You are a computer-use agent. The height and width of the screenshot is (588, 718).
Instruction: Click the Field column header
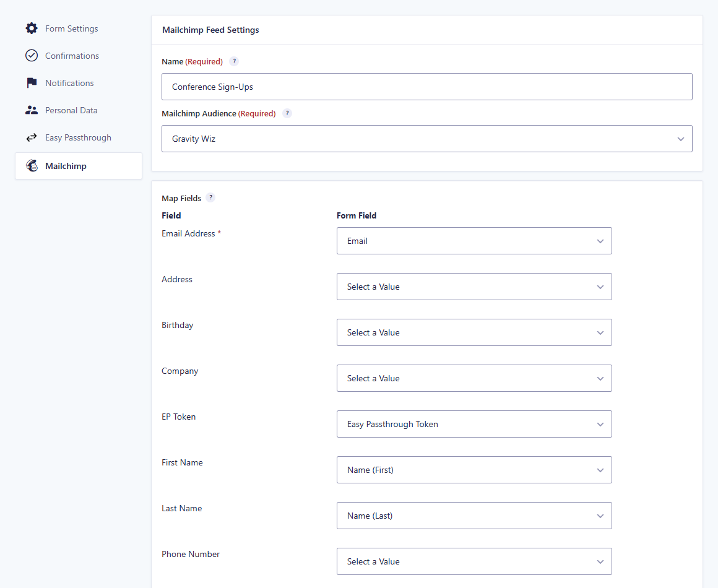[x=171, y=215]
